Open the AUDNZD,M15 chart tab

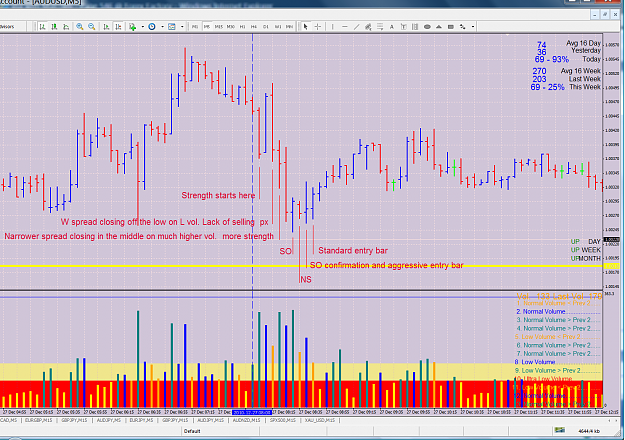click(x=246, y=420)
